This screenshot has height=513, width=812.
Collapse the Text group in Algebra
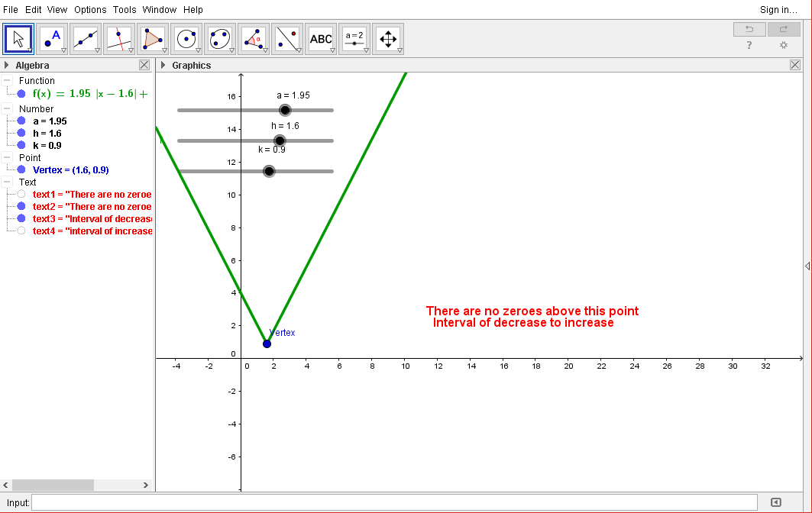[x=7, y=182]
